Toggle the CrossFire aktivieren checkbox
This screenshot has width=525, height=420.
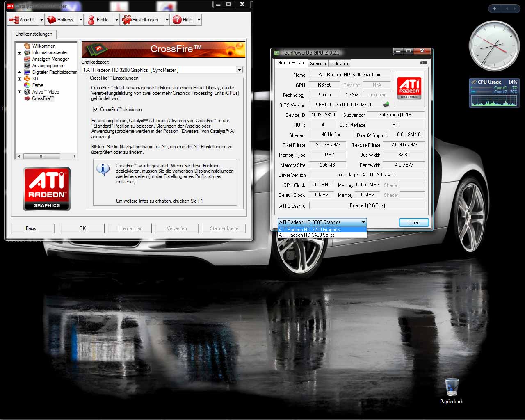[x=96, y=110]
